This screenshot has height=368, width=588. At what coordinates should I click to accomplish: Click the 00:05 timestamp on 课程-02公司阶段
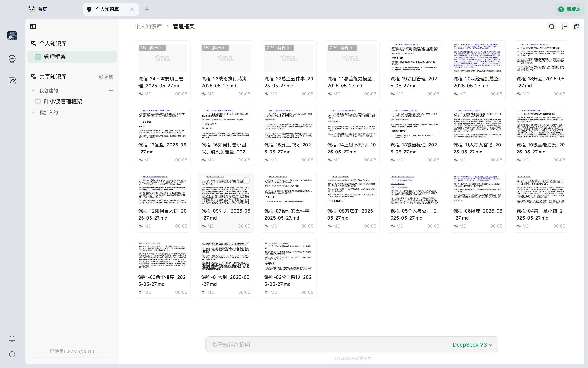pyautogui.click(x=307, y=292)
